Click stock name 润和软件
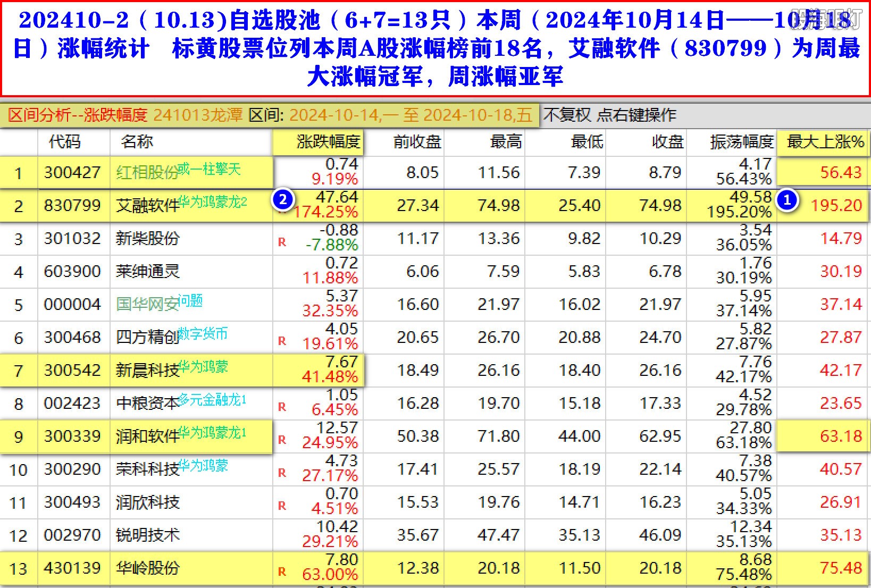871x588 pixels. [147, 436]
